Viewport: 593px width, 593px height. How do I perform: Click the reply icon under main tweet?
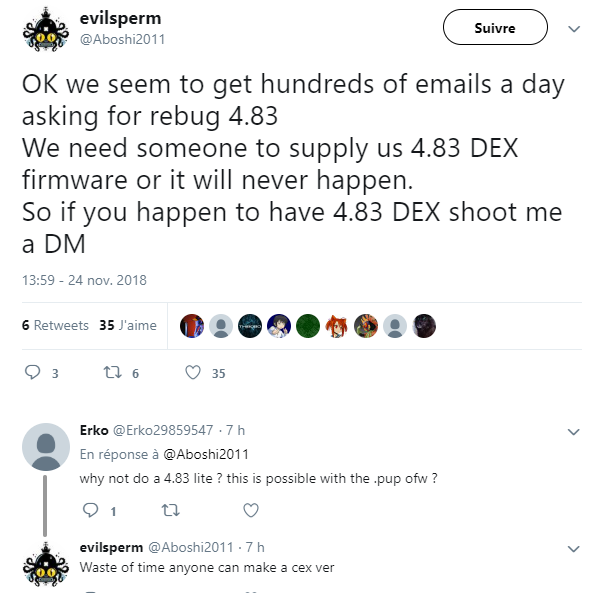(x=33, y=372)
